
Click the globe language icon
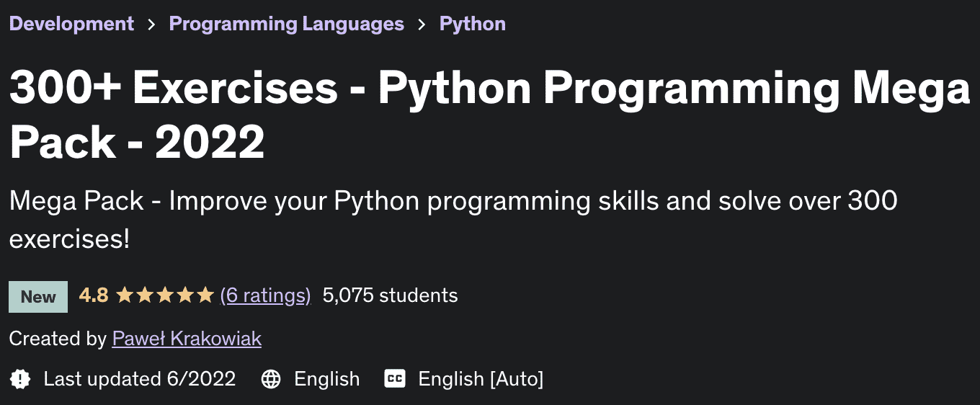tap(271, 379)
